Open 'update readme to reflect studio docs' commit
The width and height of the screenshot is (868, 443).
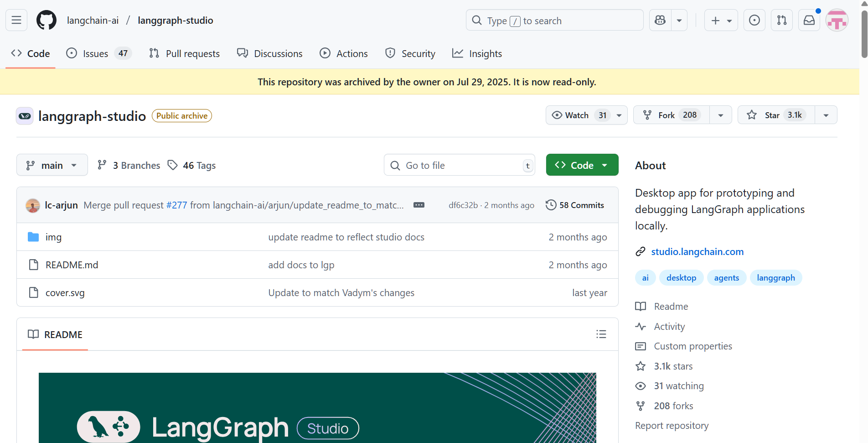point(346,237)
